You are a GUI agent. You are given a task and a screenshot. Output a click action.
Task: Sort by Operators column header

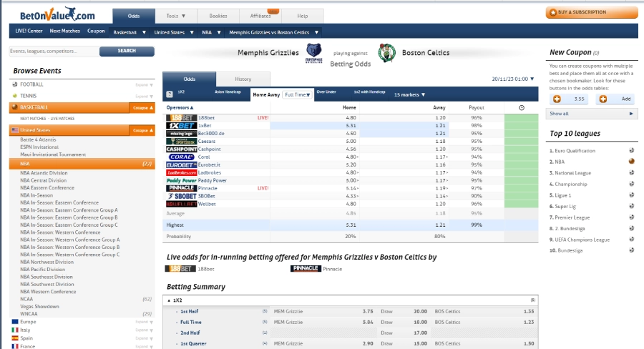point(180,107)
